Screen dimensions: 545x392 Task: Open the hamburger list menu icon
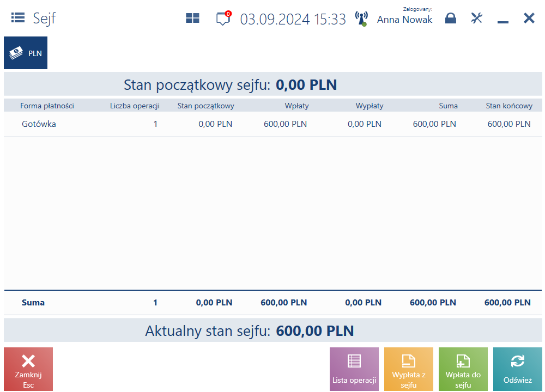click(18, 17)
